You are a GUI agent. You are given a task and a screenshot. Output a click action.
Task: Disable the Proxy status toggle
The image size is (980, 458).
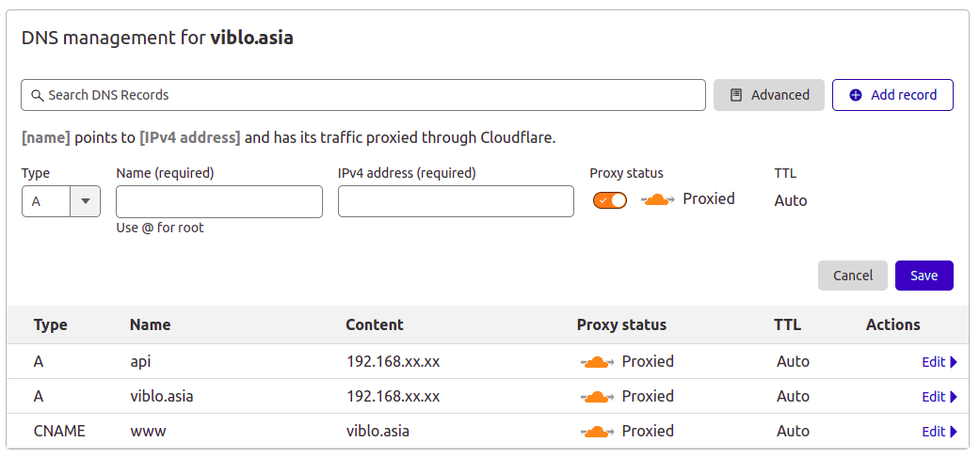[x=610, y=200]
